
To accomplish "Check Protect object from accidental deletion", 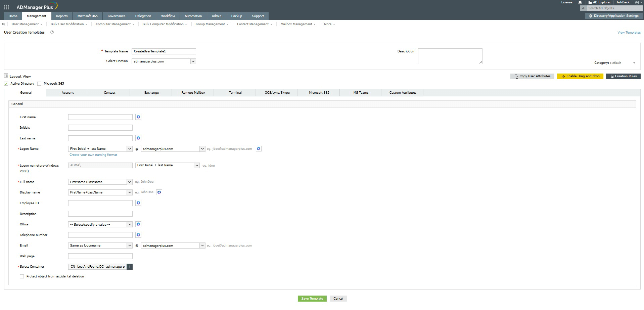I will [x=22, y=276].
